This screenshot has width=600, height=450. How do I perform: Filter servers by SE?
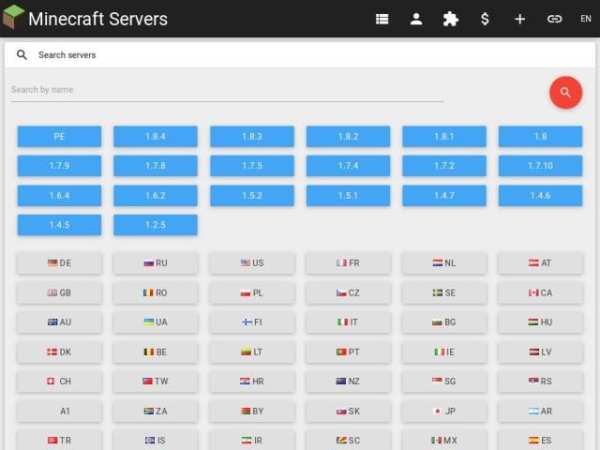coord(444,293)
